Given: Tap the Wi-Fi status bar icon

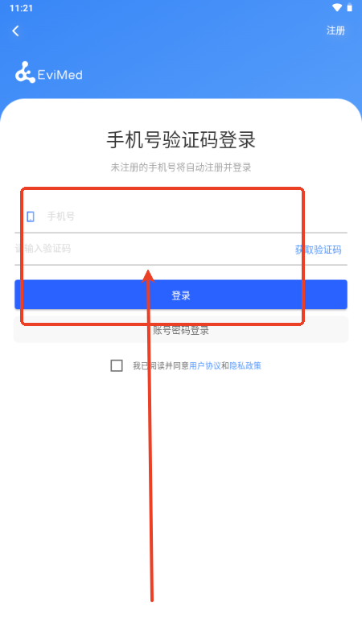Looking at the screenshot, I should coord(337,8).
